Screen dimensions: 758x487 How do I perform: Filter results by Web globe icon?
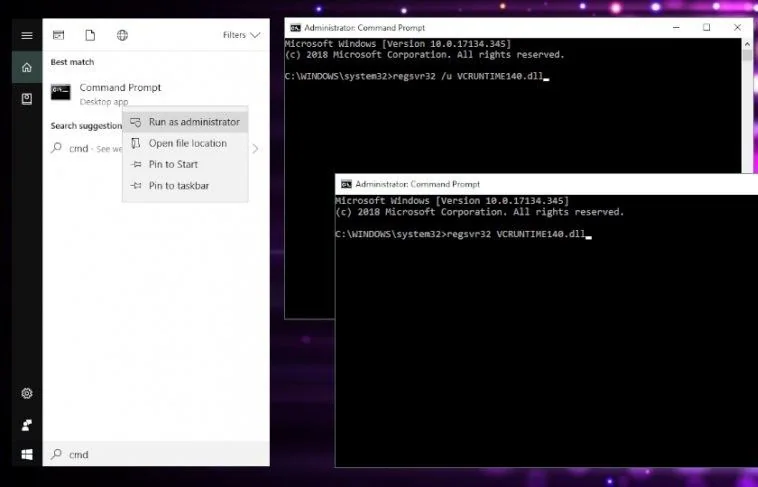[x=122, y=35]
